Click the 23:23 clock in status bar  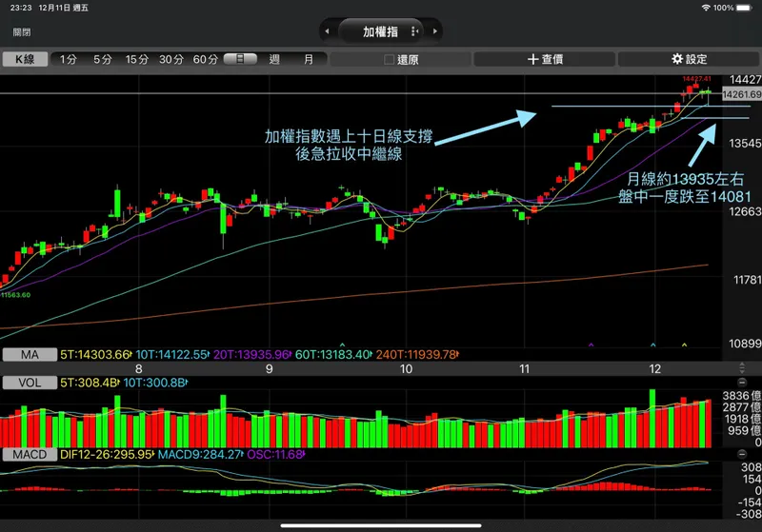tap(21, 8)
